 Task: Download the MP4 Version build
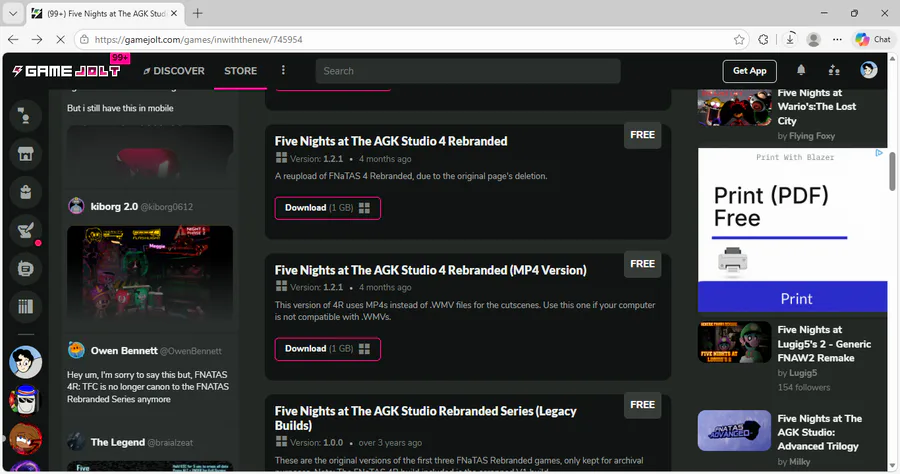[328, 349]
